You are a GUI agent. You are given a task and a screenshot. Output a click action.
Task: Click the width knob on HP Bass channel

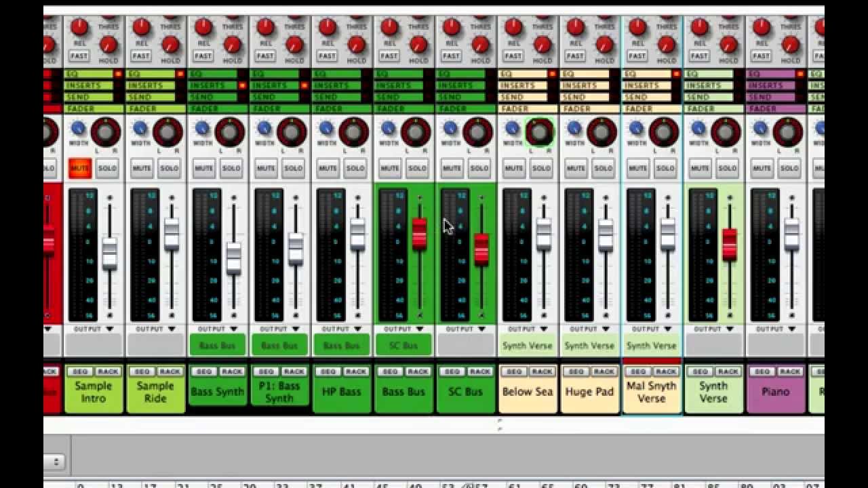click(x=327, y=127)
